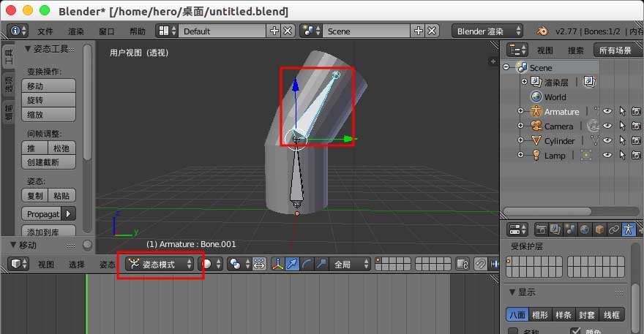Click the 缩放 (Scale) button
This screenshot has height=334, width=644.
click(48, 115)
